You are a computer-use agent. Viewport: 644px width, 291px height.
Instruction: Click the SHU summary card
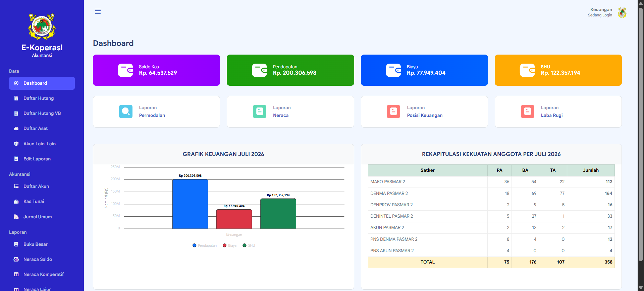pos(558,70)
